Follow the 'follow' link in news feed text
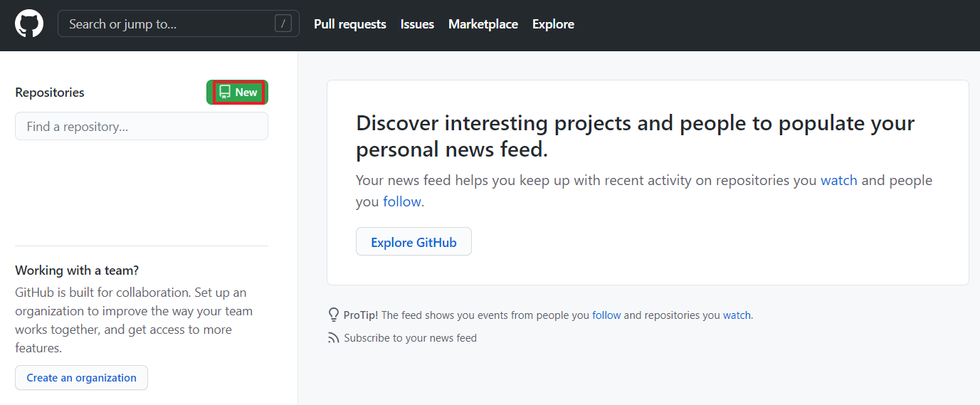Viewport: 980px width, 405px height. (x=402, y=202)
